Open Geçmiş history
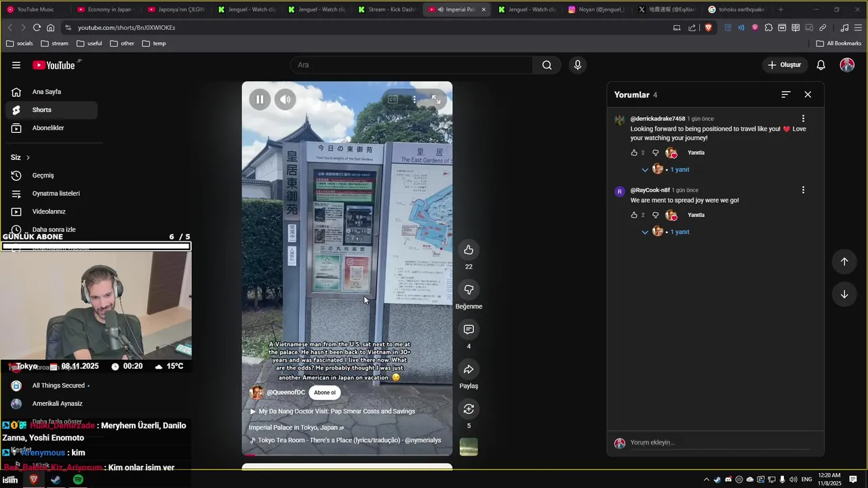The height and width of the screenshot is (488, 868). tap(52, 176)
